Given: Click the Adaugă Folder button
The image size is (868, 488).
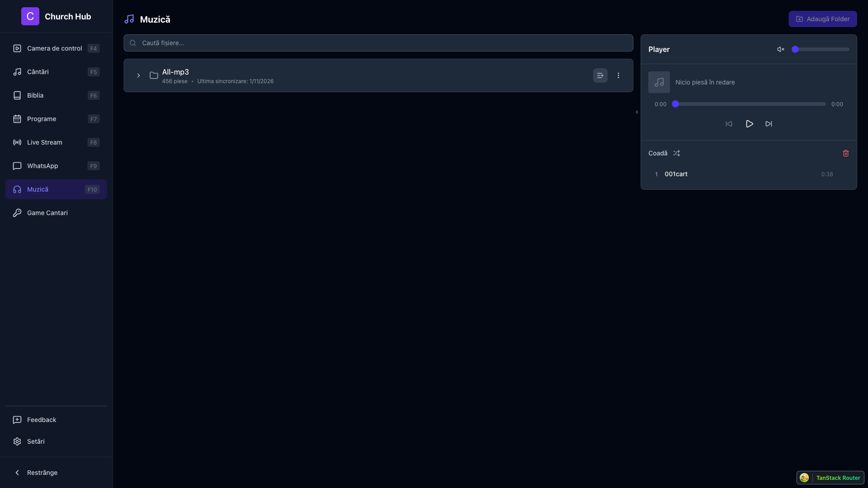Looking at the screenshot, I should [x=822, y=19].
